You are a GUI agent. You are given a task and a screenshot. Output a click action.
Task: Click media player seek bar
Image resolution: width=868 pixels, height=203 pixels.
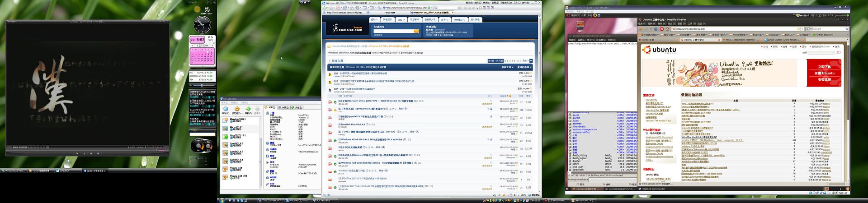81,150
